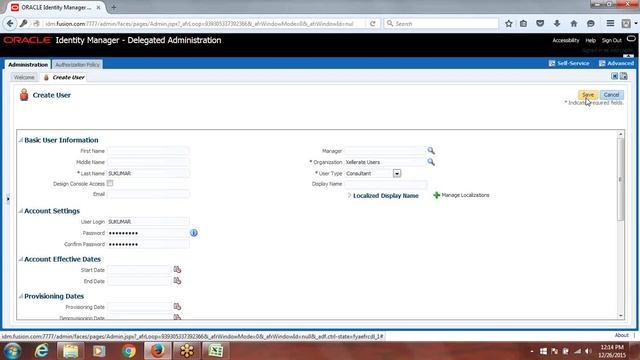Click the first tab-panel icon right of Create User tab
Viewport: 640px width, 360px height.
[x=614, y=76]
